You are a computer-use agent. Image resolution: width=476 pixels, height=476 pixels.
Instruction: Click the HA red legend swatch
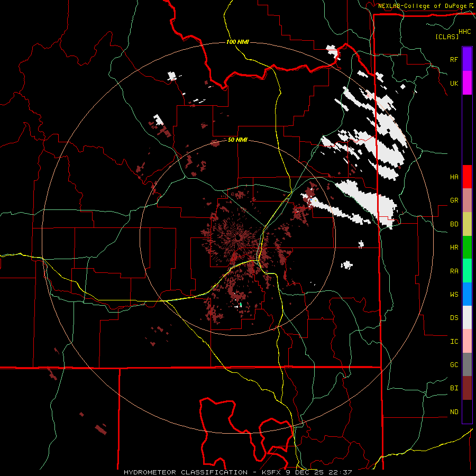pyautogui.click(x=467, y=177)
